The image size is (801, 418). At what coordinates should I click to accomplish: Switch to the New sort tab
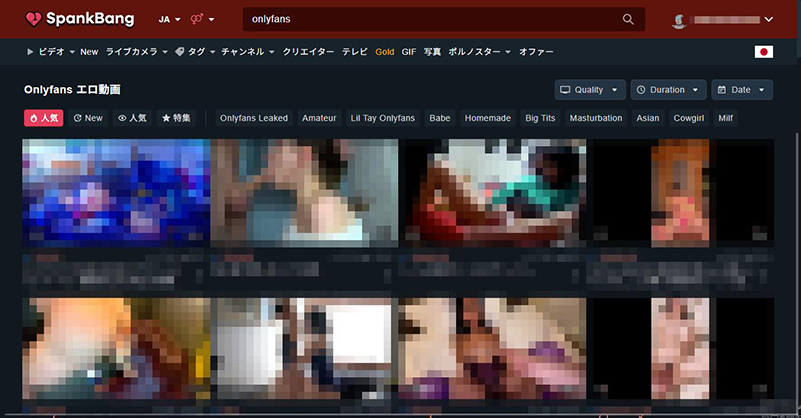click(88, 118)
